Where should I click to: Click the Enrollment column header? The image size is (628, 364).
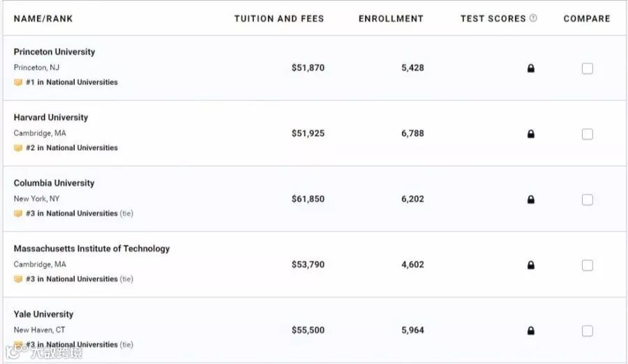click(391, 19)
